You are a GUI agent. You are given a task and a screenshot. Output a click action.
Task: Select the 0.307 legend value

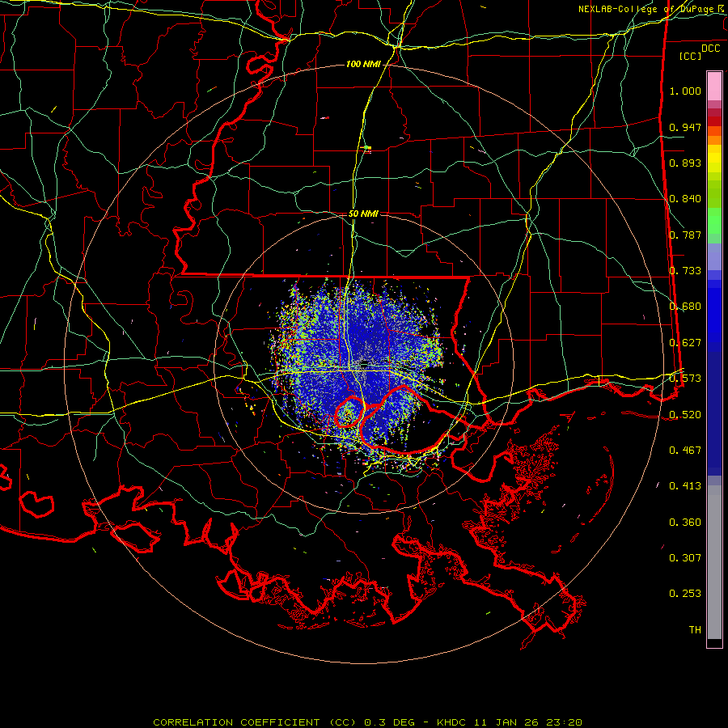point(685,558)
